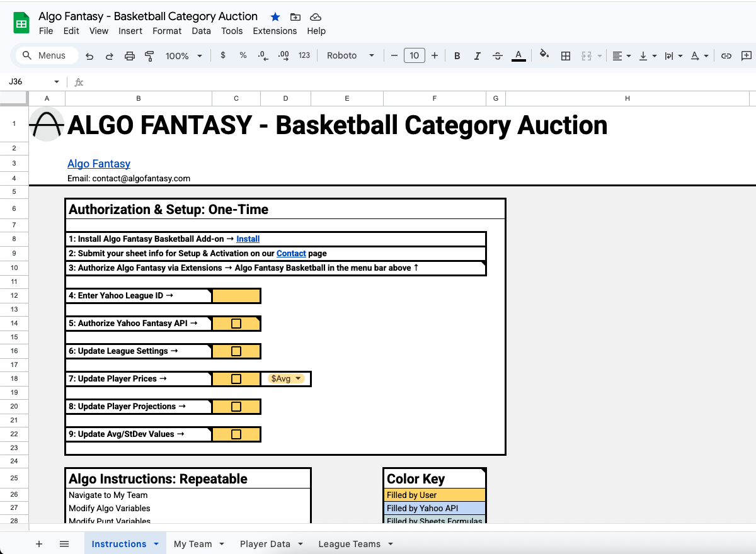
Task: Open the Format menu
Action: pyautogui.click(x=167, y=31)
